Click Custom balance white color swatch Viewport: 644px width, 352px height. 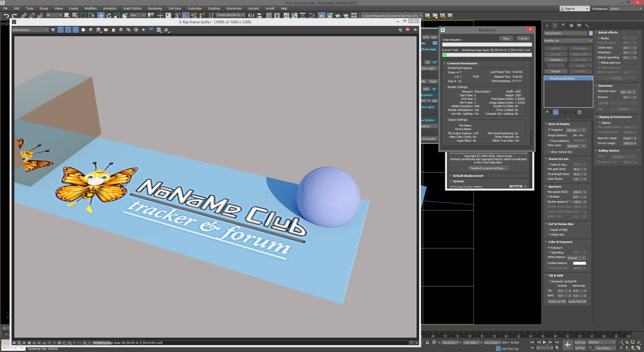click(579, 263)
